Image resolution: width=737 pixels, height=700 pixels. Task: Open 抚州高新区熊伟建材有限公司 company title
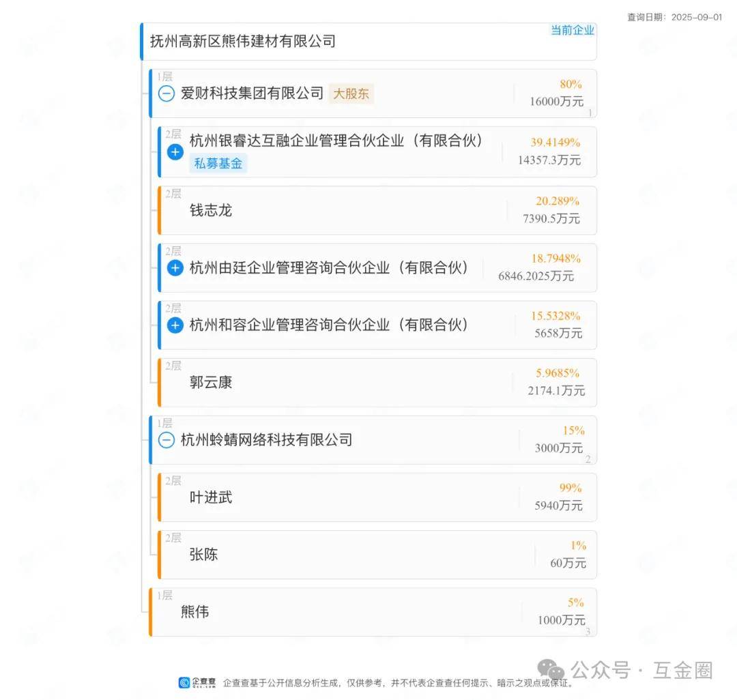(x=243, y=42)
